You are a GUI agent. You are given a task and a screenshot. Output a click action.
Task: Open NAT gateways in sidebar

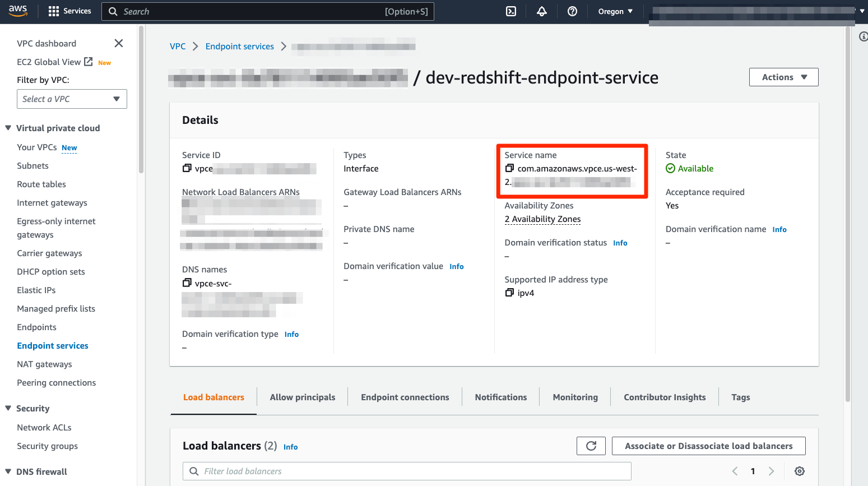tap(44, 364)
